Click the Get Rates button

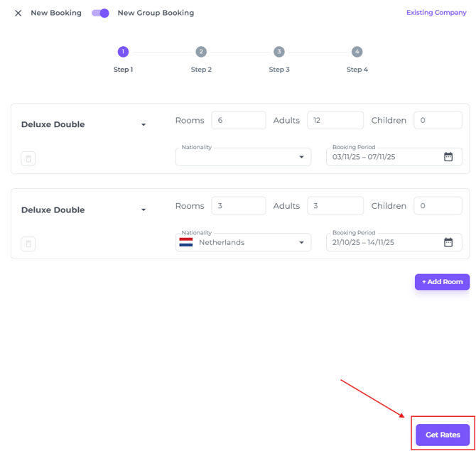coord(443,435)
